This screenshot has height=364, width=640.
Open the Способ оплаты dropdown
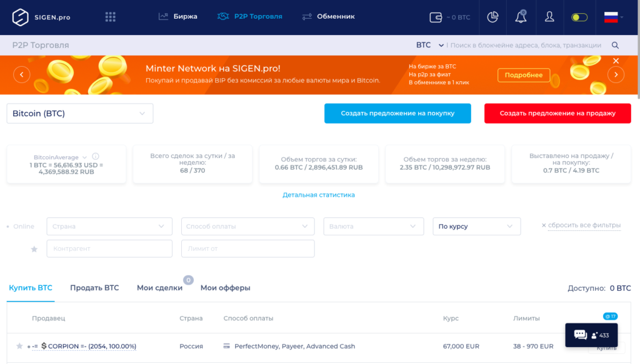(247, 226)
